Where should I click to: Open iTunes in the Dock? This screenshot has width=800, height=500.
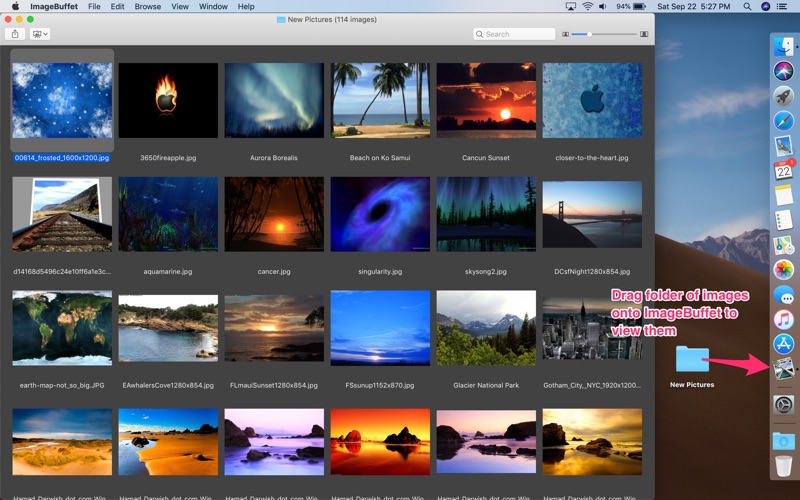[784, 319]
